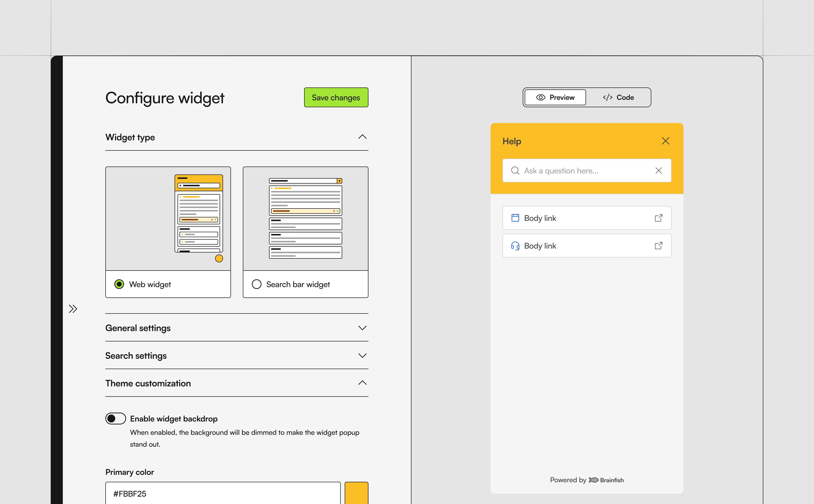Click the magnifier icon in search field
Viewport: 814px width, 504px height.
tap(515, 171)
